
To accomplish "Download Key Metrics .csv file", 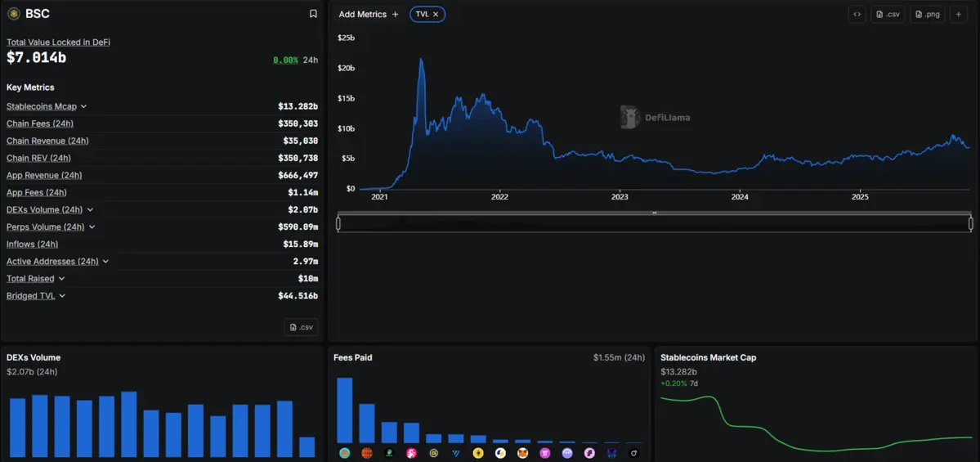I will pos(301,327).
